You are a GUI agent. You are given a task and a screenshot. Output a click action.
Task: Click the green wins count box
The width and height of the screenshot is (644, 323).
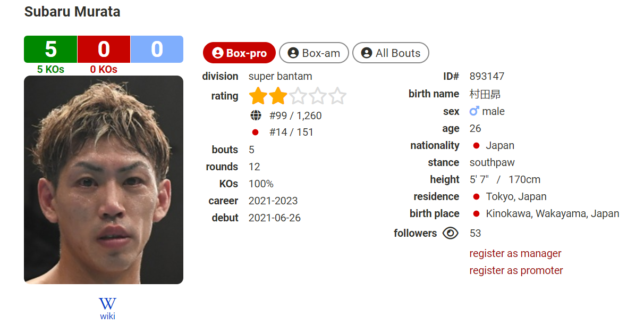pyautogui.click(x=50, y=49)
